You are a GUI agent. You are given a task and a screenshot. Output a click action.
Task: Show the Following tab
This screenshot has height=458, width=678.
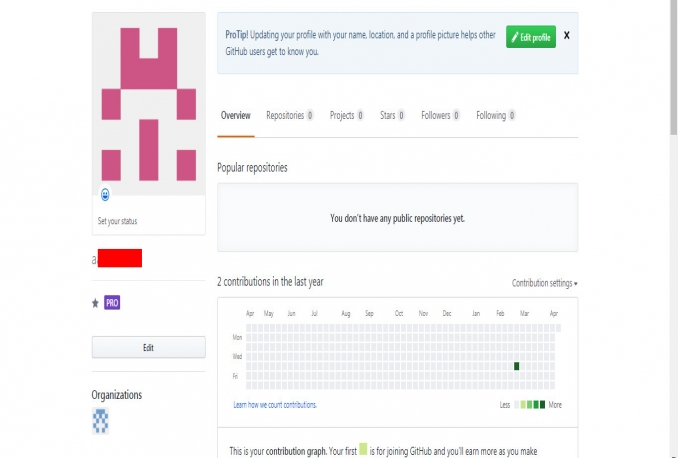[x=496, y=116]
